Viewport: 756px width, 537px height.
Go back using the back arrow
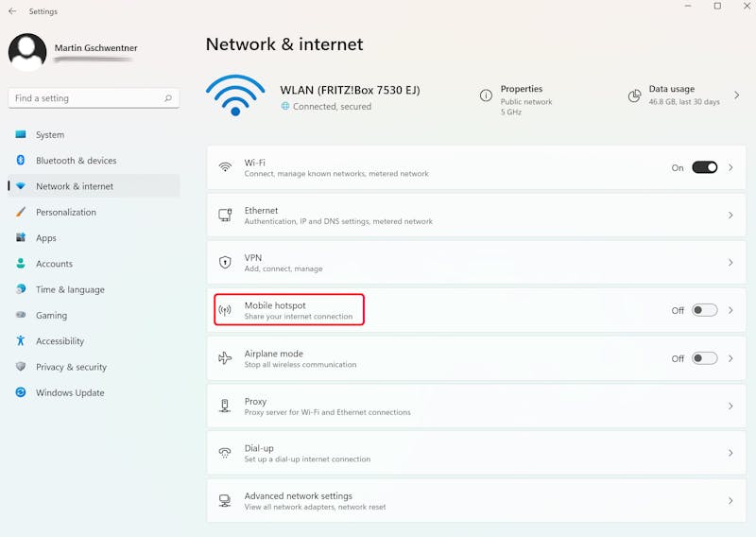tap(12, 11)
